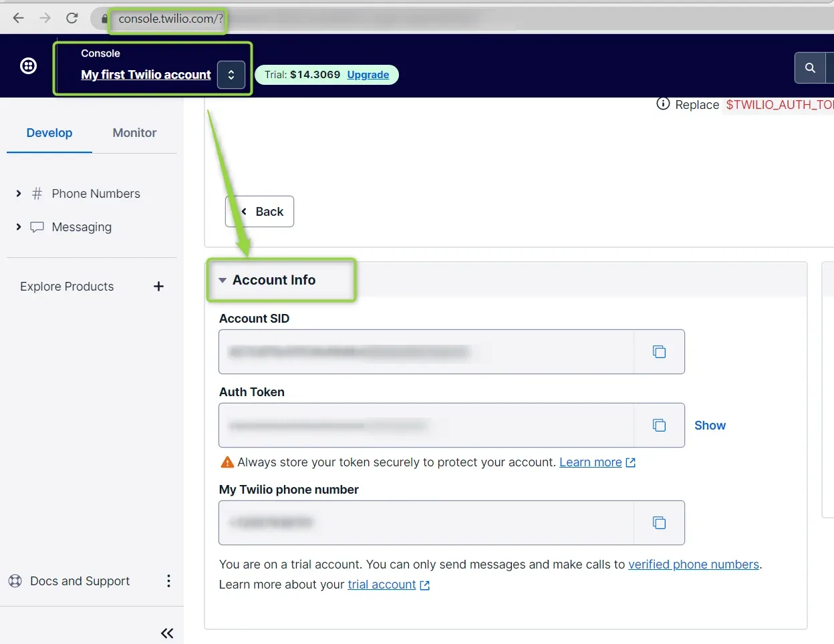The width and height of the screenshot is (834, 644).
Task: Click the Account SID field
Action: click(x=426, y=351)
